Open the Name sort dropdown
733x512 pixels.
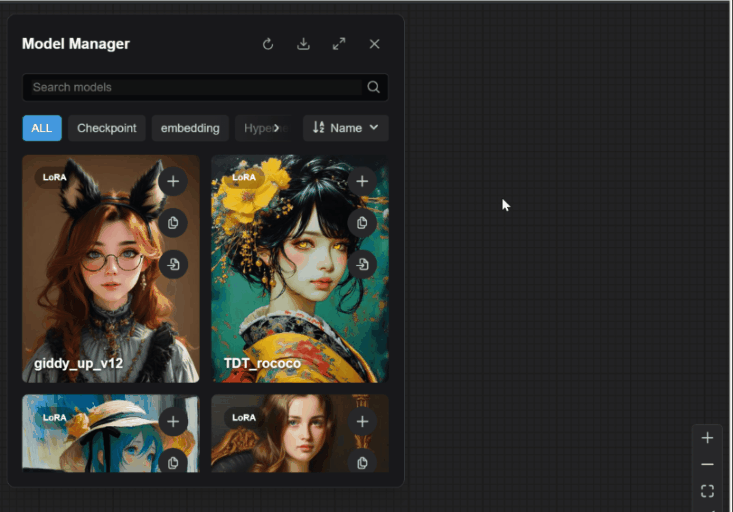[345, 128]
